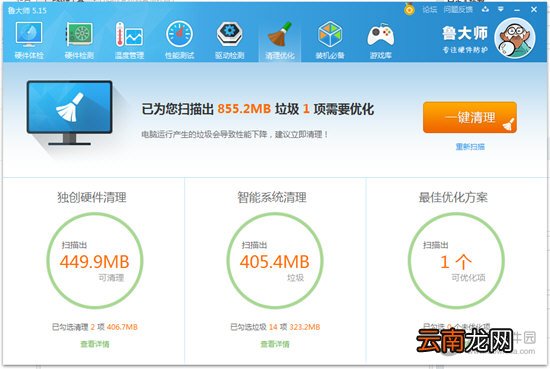Screen dimensions: 550x369
Task: Click the 最佳优化方案 heading
Action: 453,197
